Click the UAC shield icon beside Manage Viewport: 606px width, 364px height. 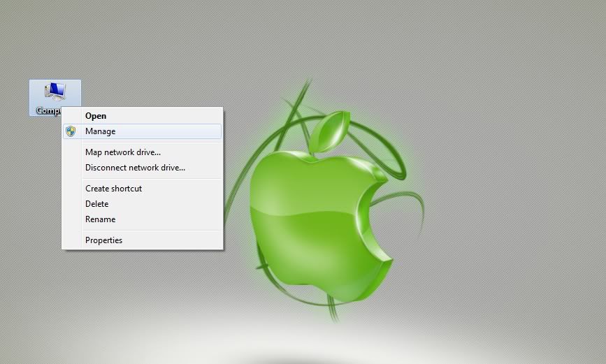pyautogui.click(x=71, y=131)
